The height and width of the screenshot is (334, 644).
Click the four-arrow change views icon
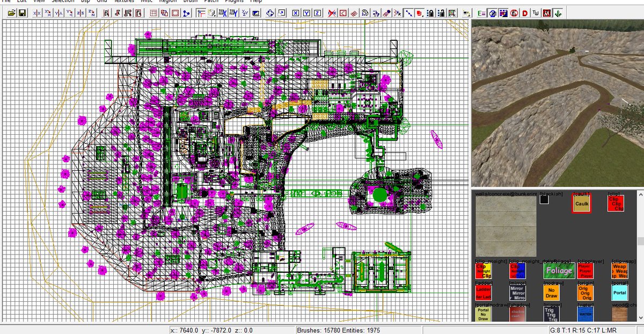click(270, 13)
